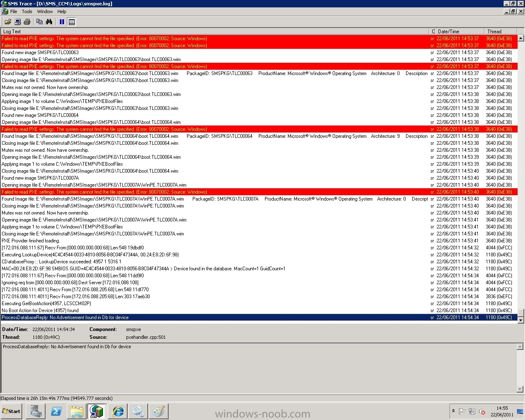This screenshot has width=525, height=420.
Task: Open Paint from the taskbar
Action: (x=158, y=411)
